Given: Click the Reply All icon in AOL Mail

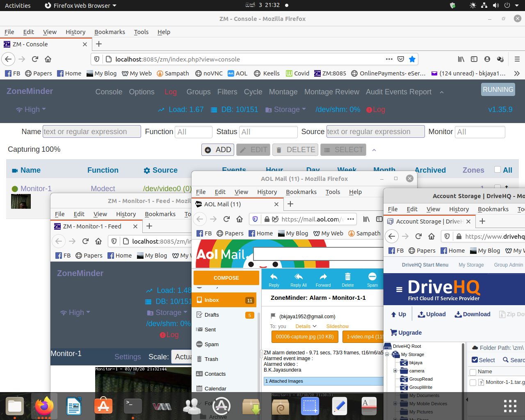Looking at the screenshot, I should [299, 280].
